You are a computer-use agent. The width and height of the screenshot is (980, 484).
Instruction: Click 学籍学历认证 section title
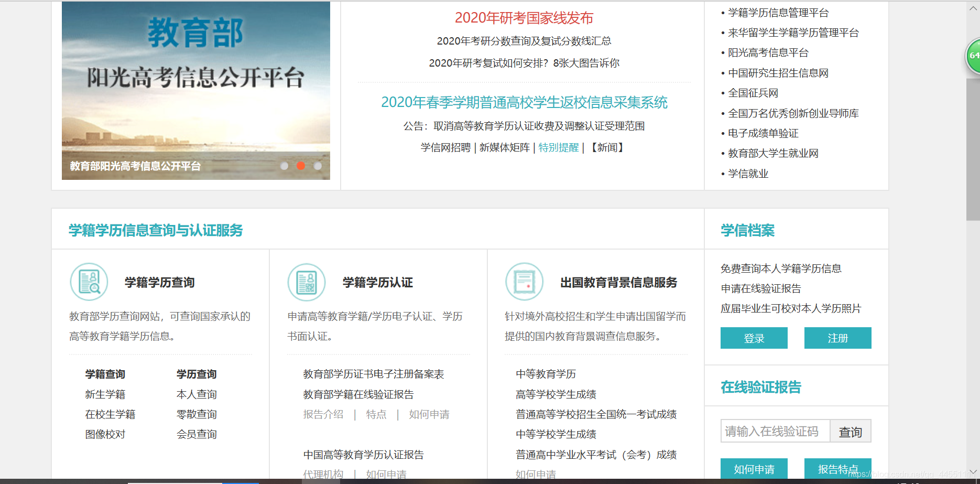coord(377,283)
